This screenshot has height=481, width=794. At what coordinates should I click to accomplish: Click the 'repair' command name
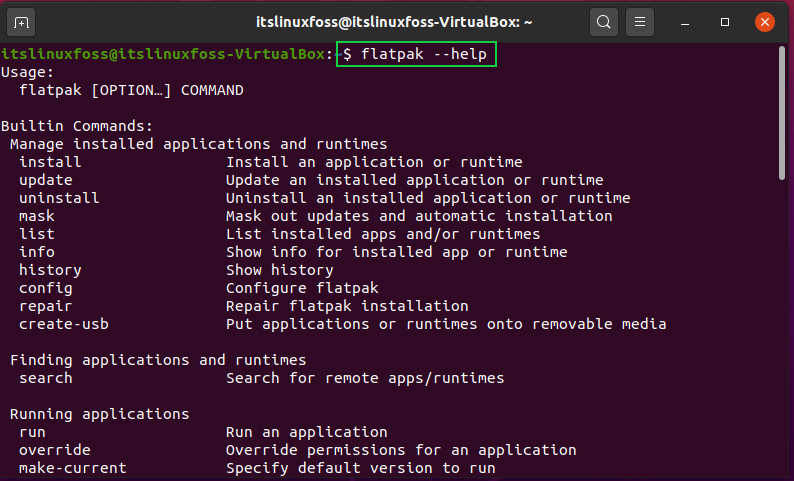[x=46, y=306]
